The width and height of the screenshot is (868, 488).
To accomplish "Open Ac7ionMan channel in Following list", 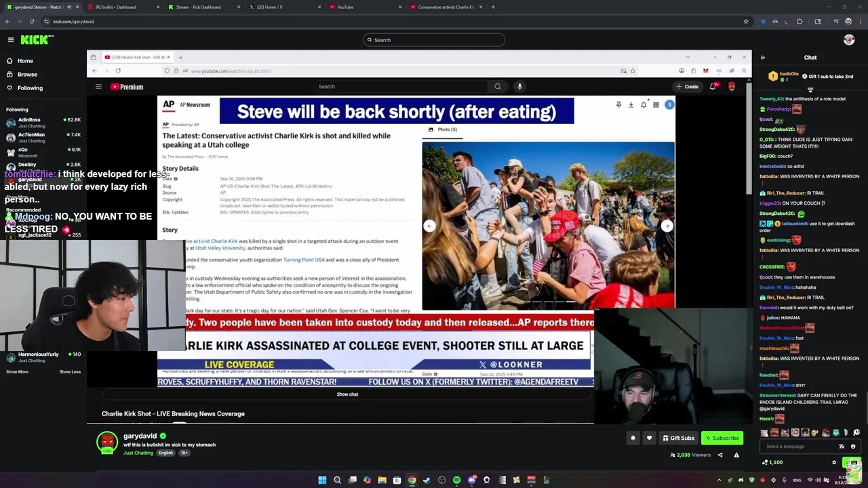I will [x=43, y=138].
